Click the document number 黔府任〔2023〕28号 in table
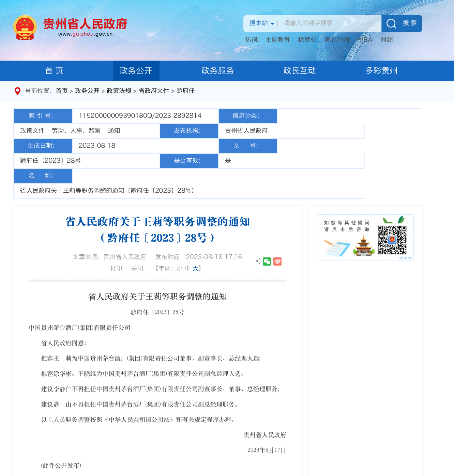The height and width of the screenshot is (476, 454). [50, 161]
